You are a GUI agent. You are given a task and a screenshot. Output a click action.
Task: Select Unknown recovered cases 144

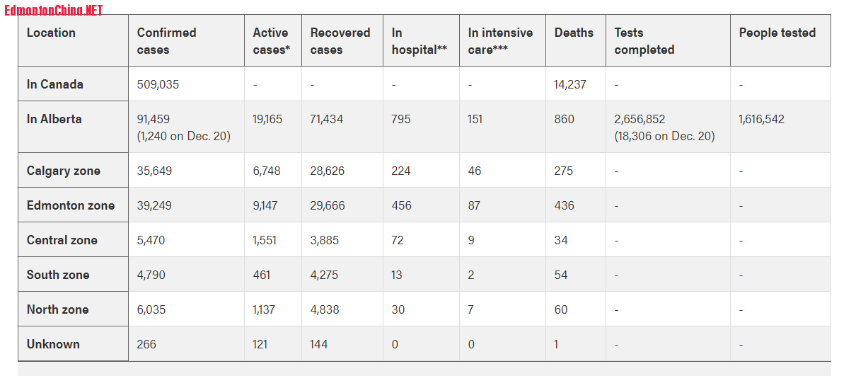(x=319, y=344)
